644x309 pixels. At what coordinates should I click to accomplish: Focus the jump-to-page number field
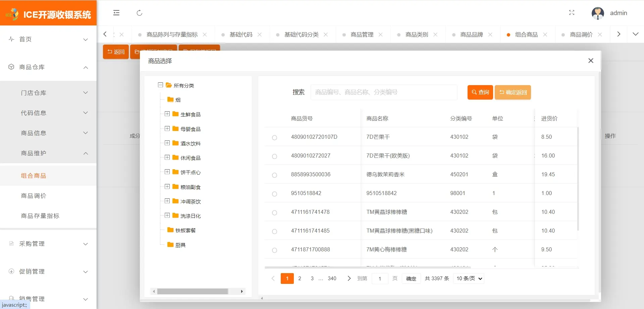pyautogui.click(x=380, y=279)
